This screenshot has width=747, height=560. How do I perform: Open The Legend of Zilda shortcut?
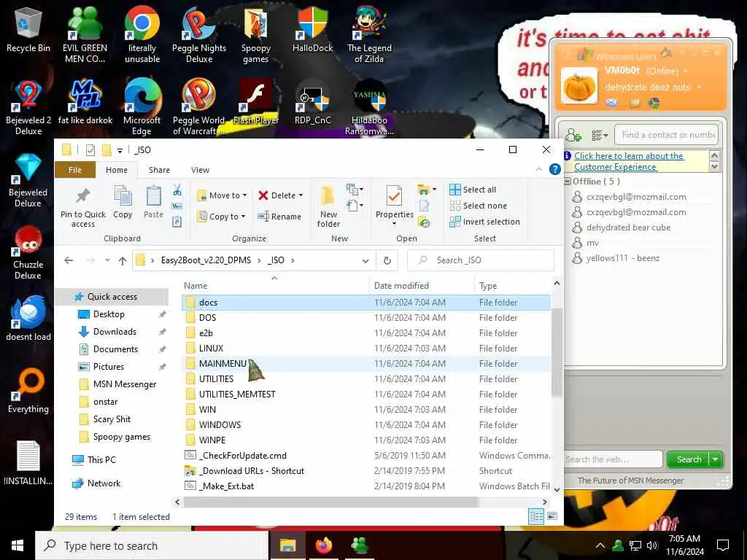[369, 35]
